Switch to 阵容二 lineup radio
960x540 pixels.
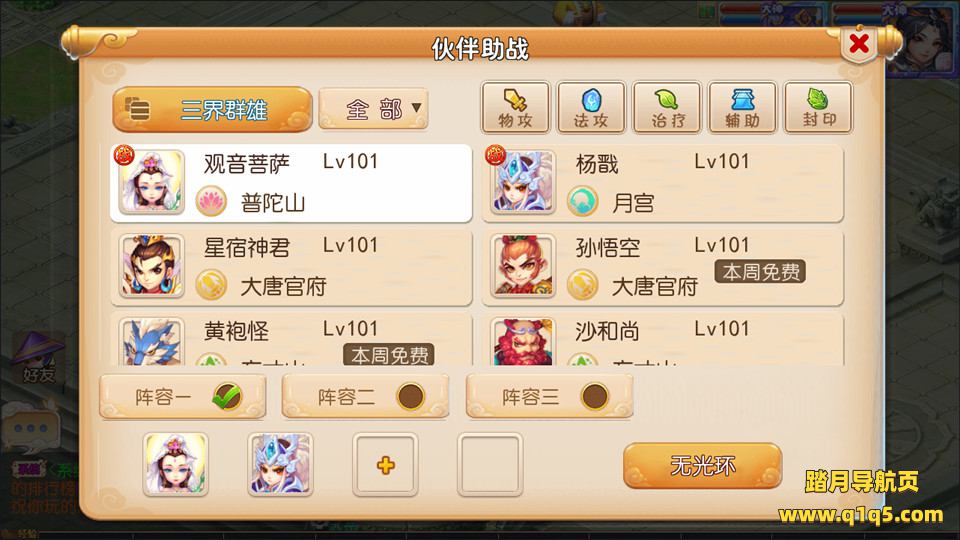click(x=410, y=396)
